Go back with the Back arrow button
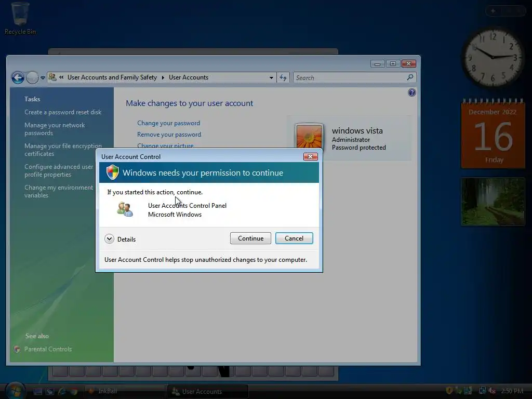This screenshot has height=399, width=532. pyautogui.click(x=18, y=78)
